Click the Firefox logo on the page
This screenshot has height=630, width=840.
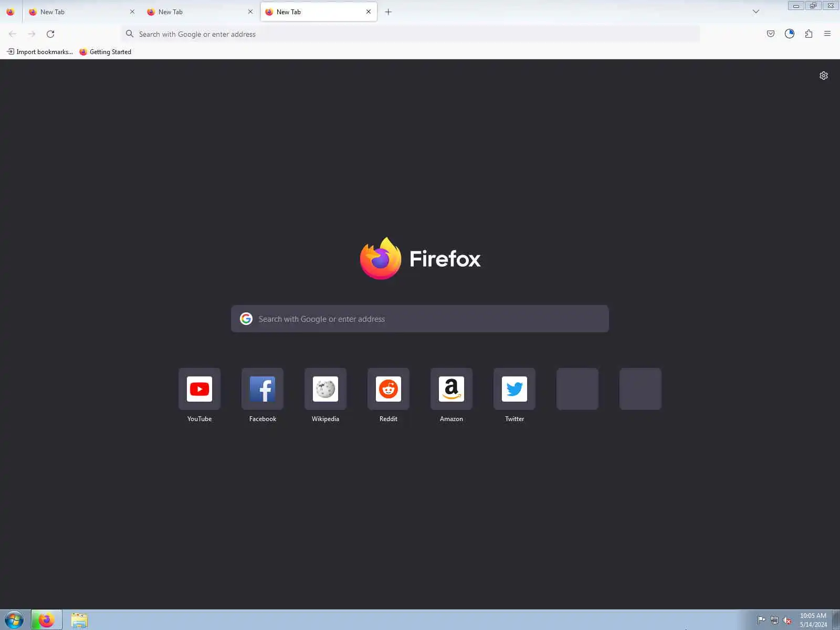pyautogui.click(x=420, y=258)
